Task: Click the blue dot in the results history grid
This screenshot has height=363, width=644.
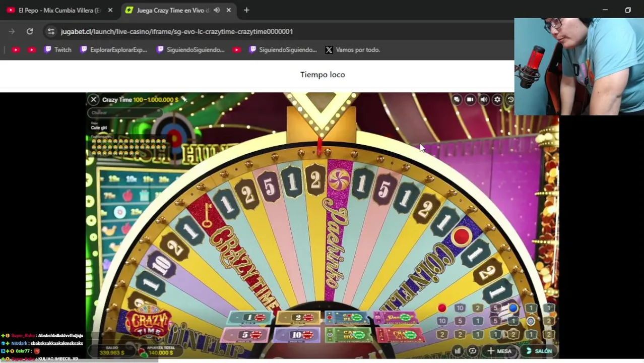Action: 513,308
